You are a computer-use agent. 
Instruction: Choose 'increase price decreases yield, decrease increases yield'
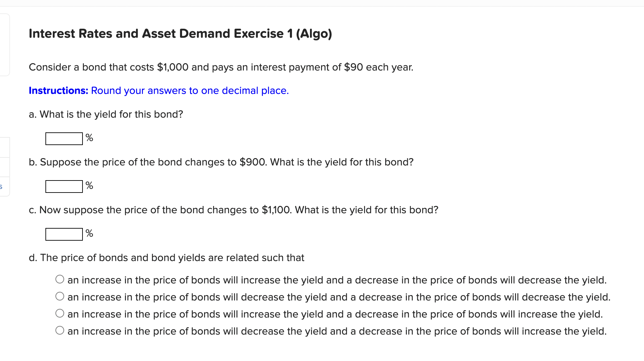60,330
